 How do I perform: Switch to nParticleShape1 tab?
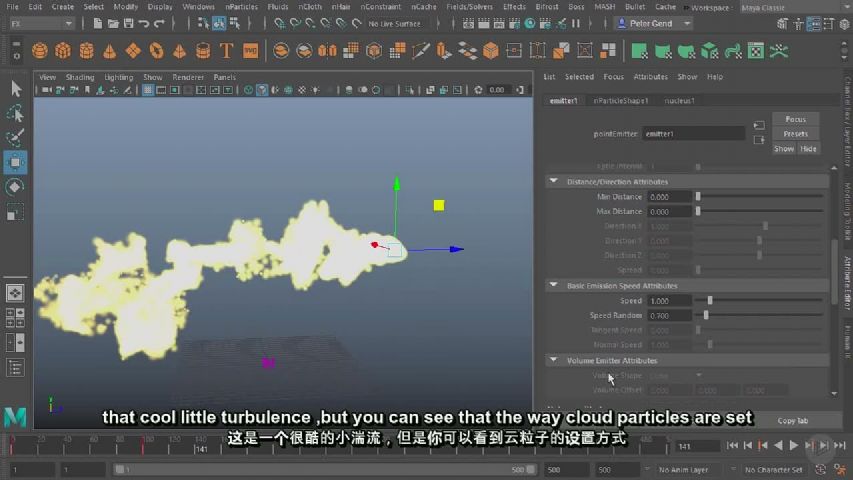pos(621,101)
